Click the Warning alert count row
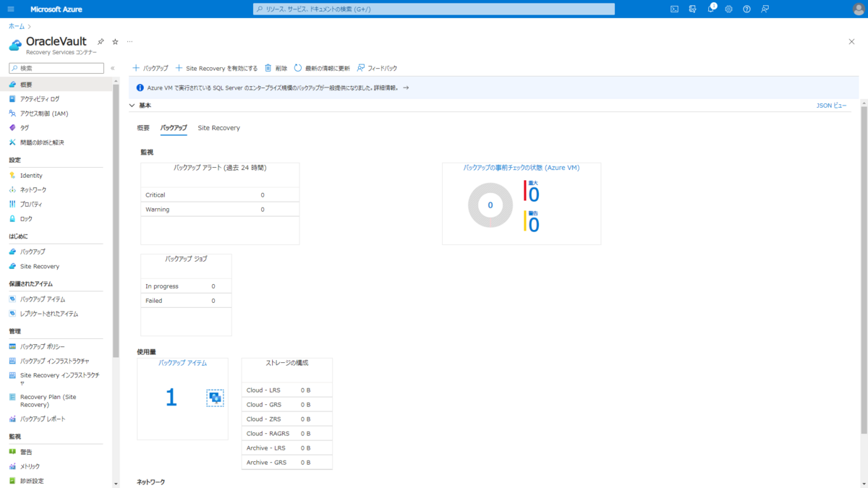Image resolution: width=868 pixels, height=488 pixels. tap(220, 209)
